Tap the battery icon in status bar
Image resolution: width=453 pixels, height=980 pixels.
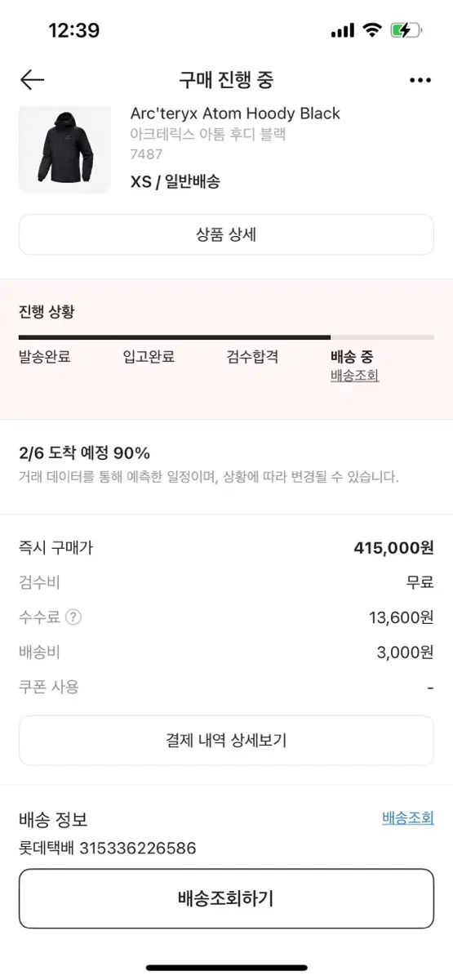click(x=406, y=31)
